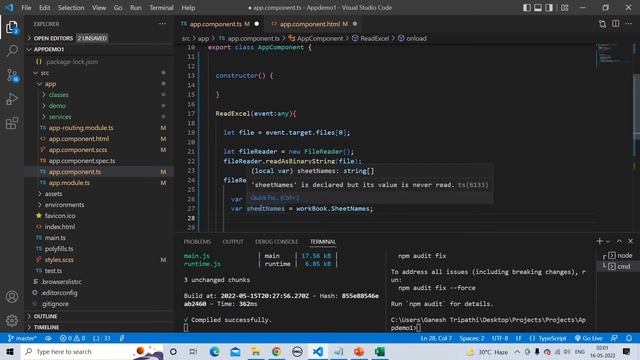The image size is (640, 360).
Task: Click Go Live in status bar
Action: (588, 338)
